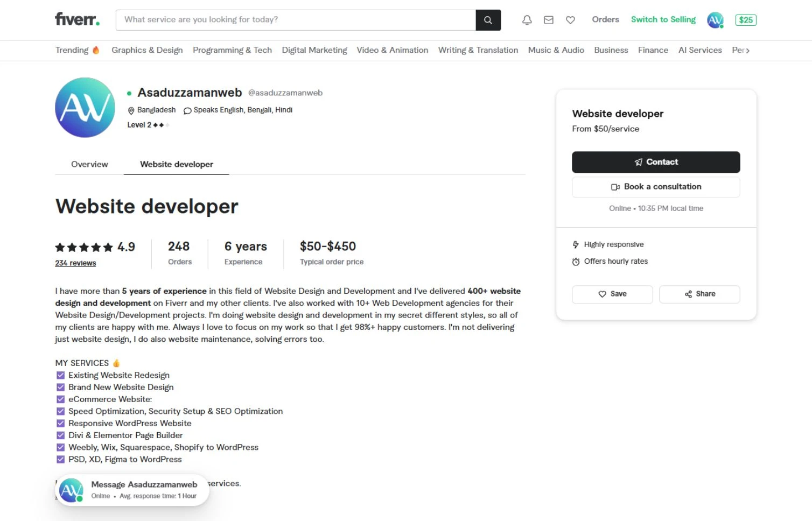812x521 pixels.
Task: Click the $50-$450 typical order price
Action: (x=332, y=253)
